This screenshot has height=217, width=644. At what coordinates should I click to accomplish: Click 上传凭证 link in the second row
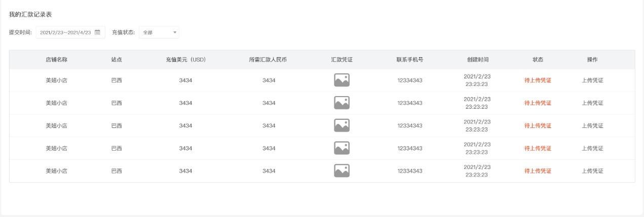[592, 103]
